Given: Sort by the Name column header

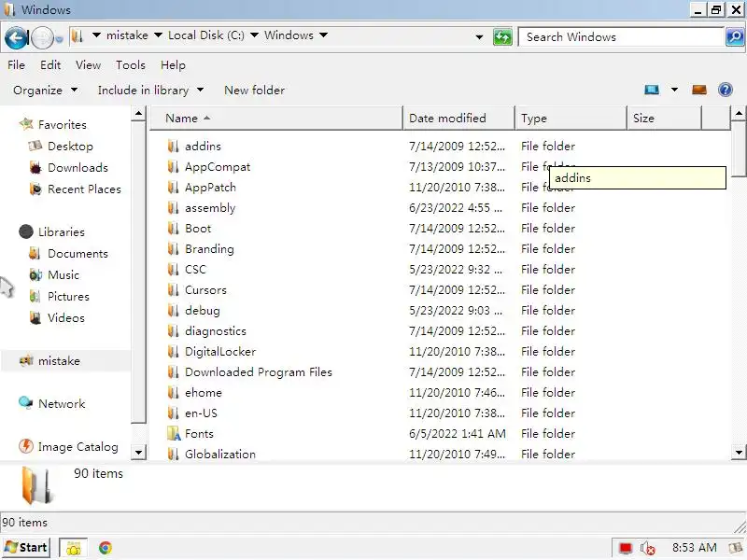Looking at the screenshot, I should point(276,119).
